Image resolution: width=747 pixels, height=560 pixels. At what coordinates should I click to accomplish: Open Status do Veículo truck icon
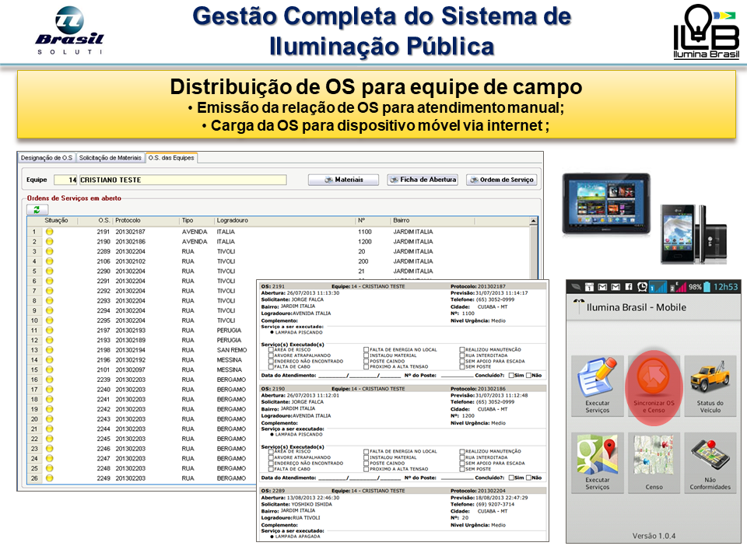[710, 381]
